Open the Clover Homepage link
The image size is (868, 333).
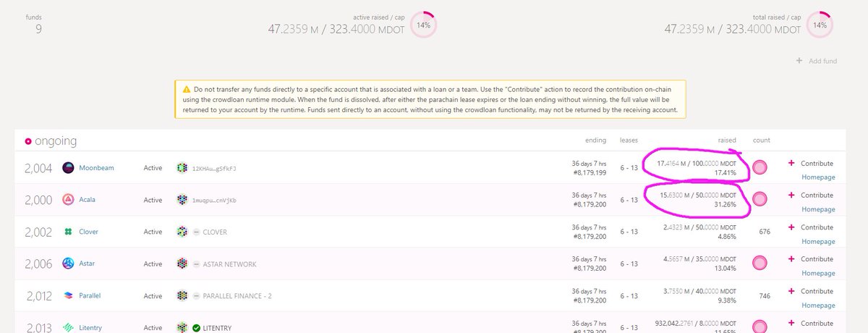818,241
